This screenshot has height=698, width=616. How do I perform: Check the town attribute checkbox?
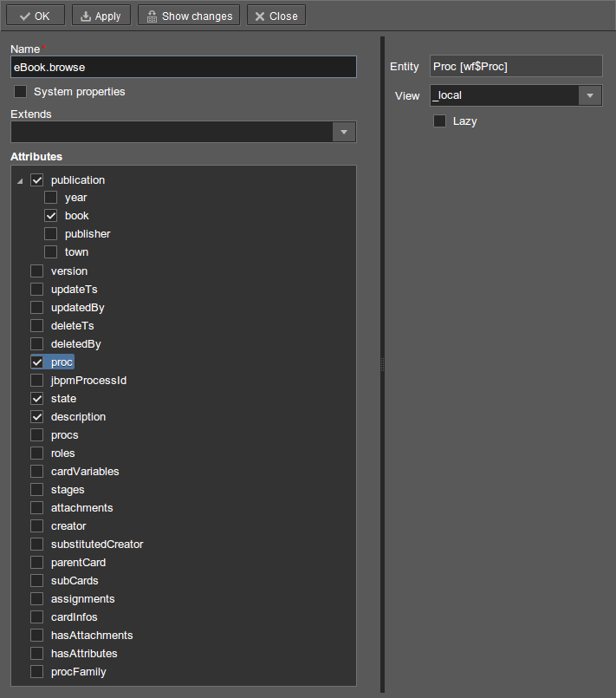point(51,252)
